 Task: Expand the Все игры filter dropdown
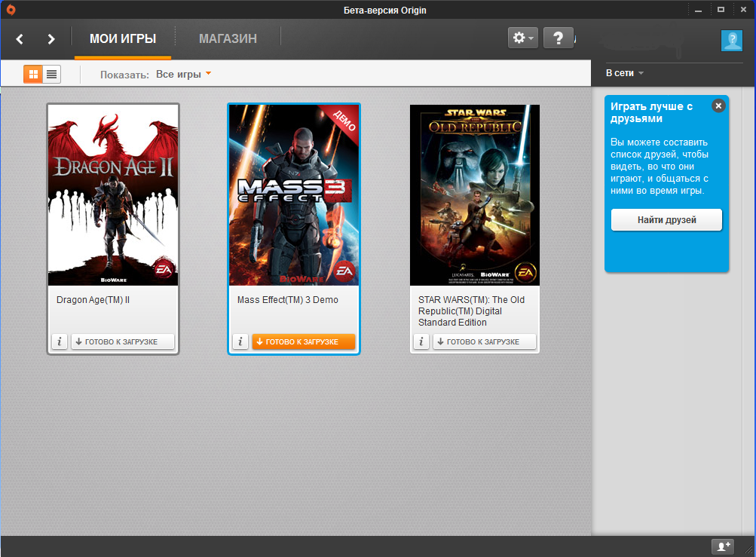tap(183, 75)
